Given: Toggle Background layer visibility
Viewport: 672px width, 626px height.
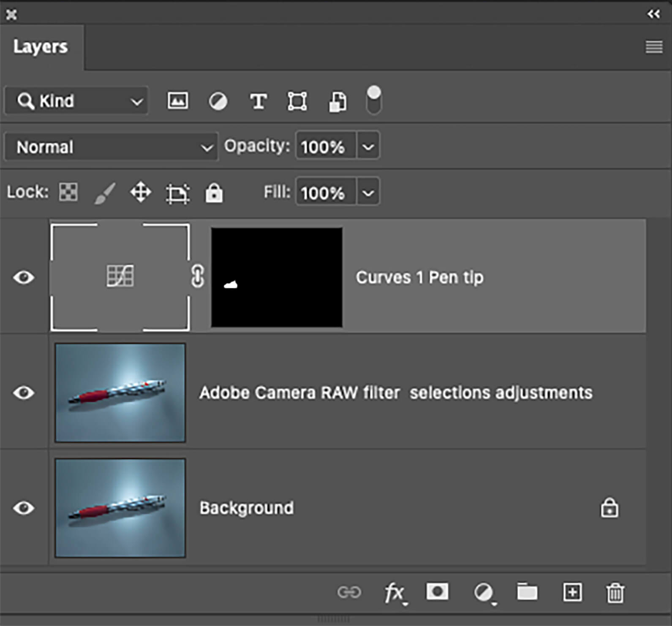Looking at the screenshot, I should 24,508.
